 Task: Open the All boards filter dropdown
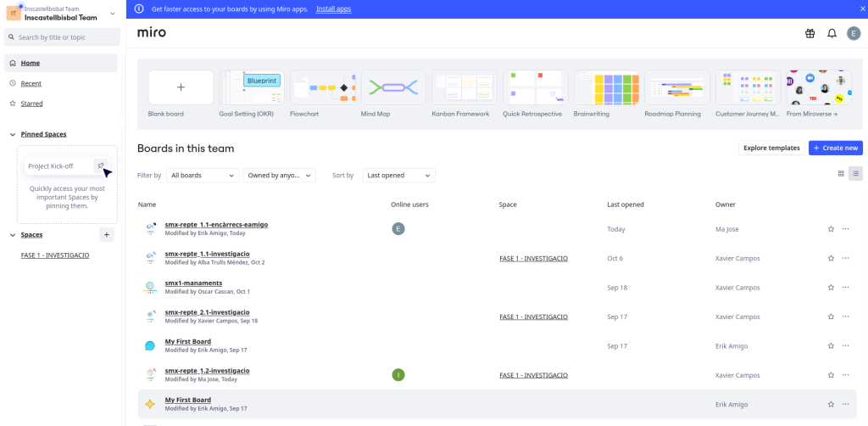(x=203, y=176)
